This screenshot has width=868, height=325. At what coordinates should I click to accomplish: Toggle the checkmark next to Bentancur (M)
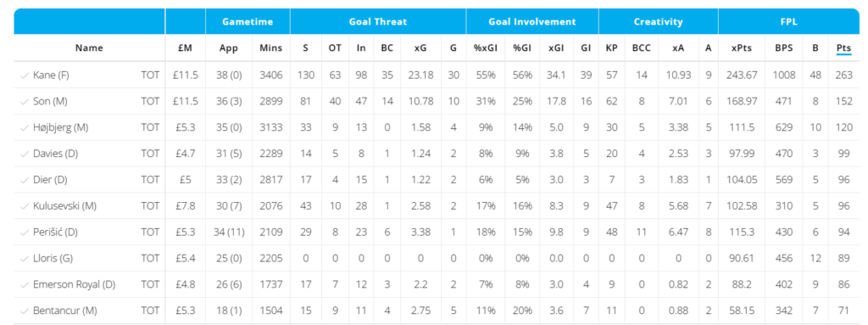click(24, 311)
